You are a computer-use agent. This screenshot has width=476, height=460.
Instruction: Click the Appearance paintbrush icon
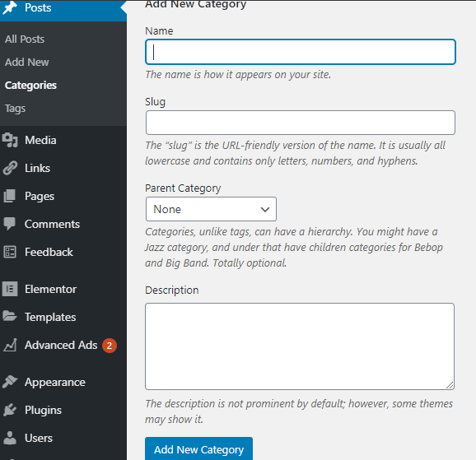coord(10,382)
